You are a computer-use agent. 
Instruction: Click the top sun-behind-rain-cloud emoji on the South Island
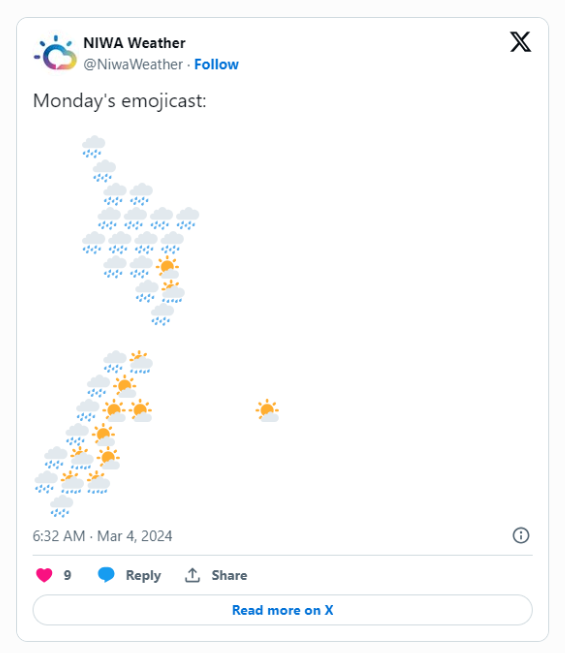pyautogui.click(x=141, y=362)
